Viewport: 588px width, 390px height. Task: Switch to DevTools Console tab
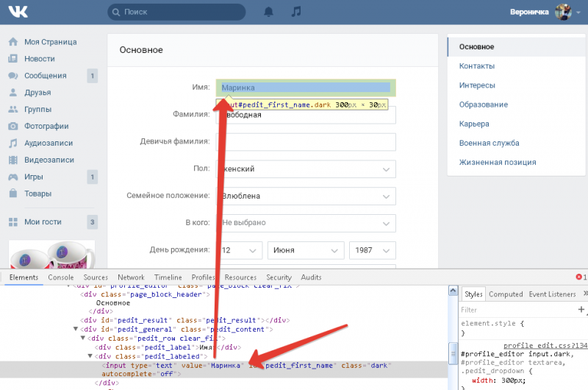tap(61, 277)
